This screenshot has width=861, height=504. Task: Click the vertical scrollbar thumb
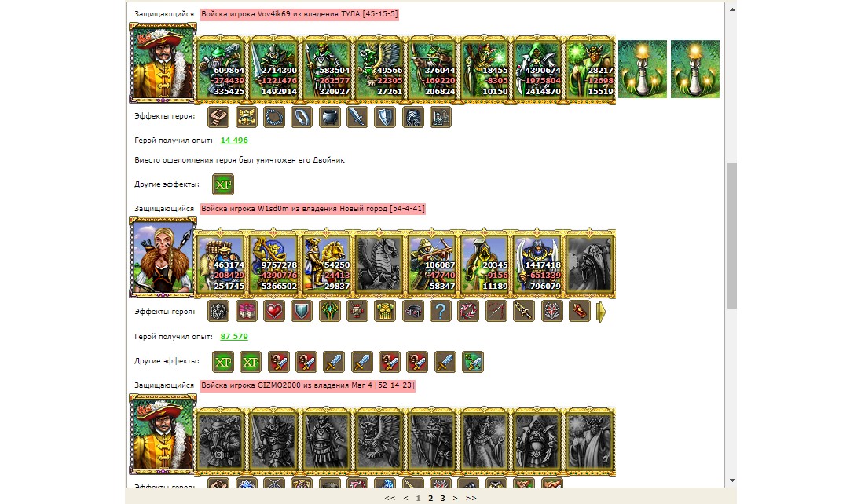pos(732,236)
